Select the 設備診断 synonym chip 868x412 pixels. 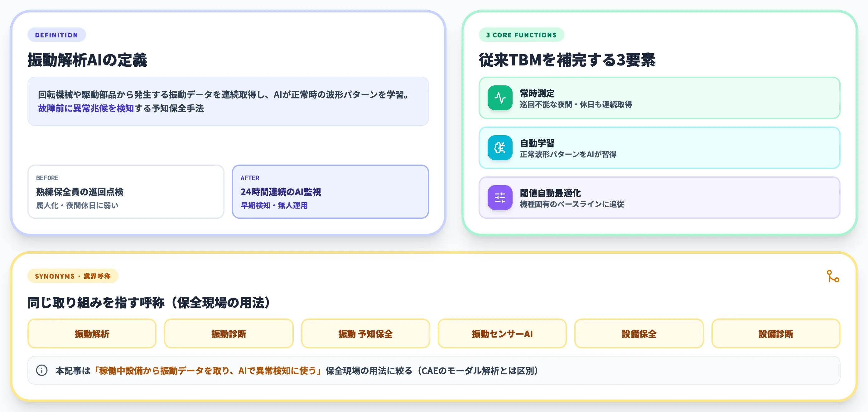pyautogui.click(x=776, y=333)
